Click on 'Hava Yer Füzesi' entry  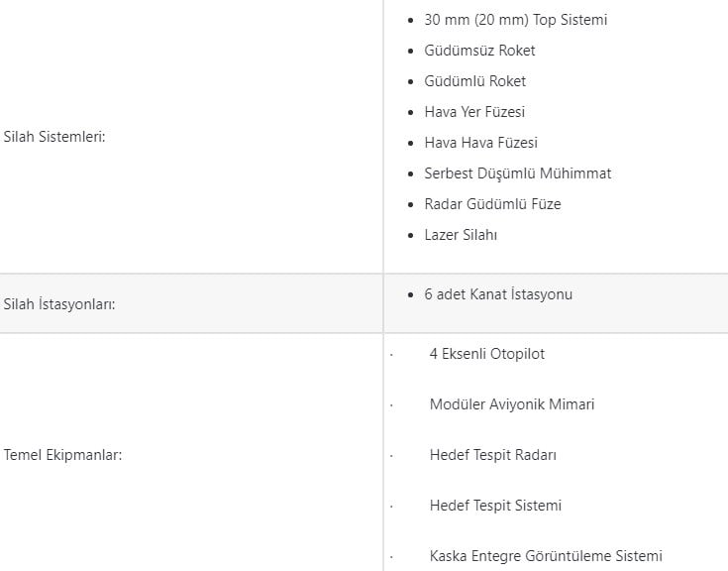[x=474, y=112]
